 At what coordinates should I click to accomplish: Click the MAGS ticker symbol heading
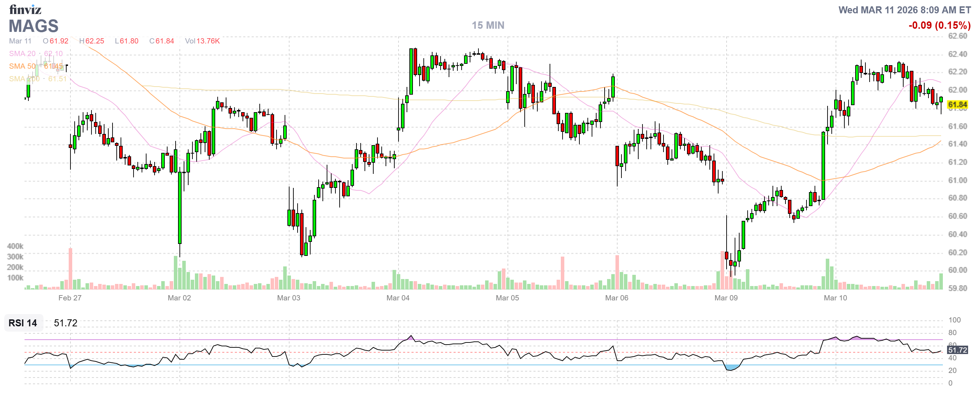pyautogui.click(x=34, y=26)
